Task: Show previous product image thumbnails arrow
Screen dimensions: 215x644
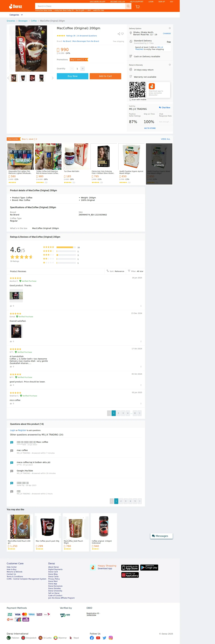Action: pos(8,78)
